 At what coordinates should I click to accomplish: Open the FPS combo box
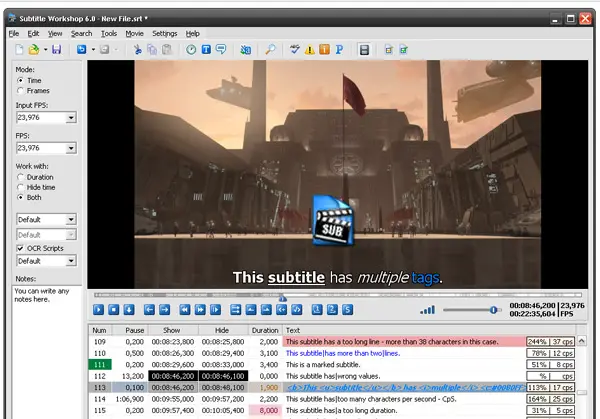(x=71, y=147)
